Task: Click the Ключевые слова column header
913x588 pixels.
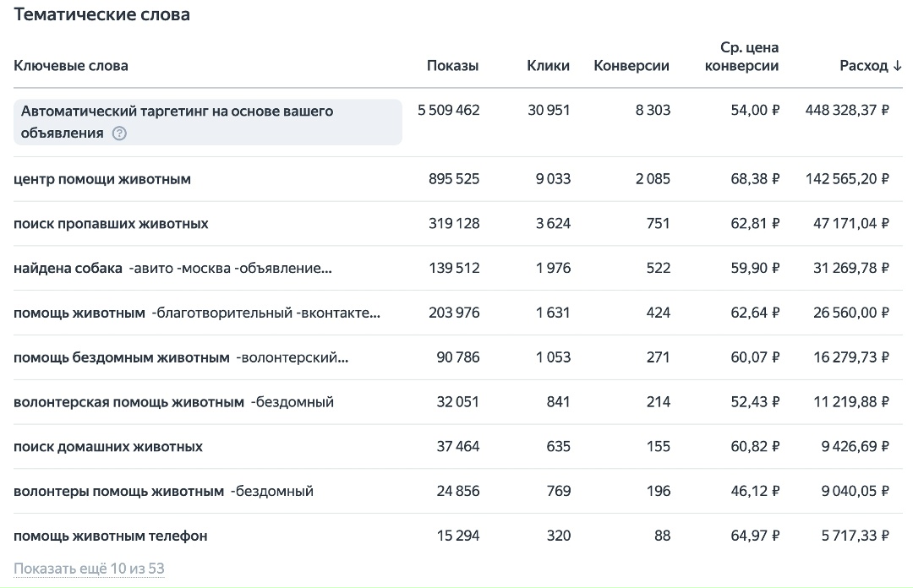Action: coord(71,66)
